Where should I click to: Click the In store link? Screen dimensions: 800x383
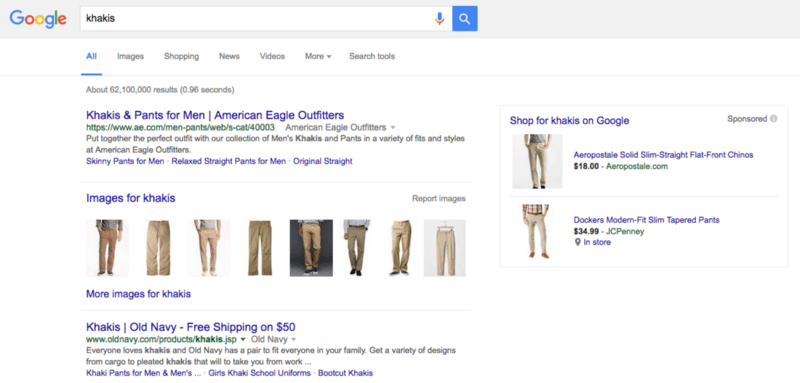point(597,242)
